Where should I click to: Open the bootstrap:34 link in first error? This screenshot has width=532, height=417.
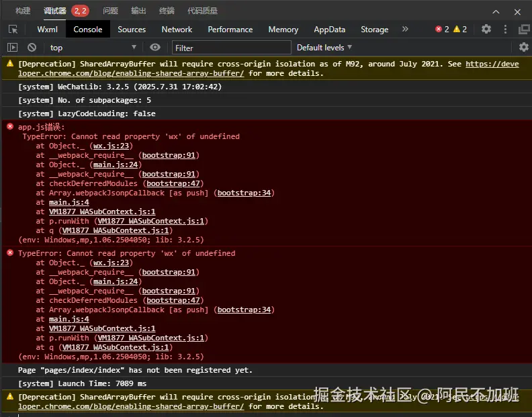pyautogui.click(x=245, y=193)
